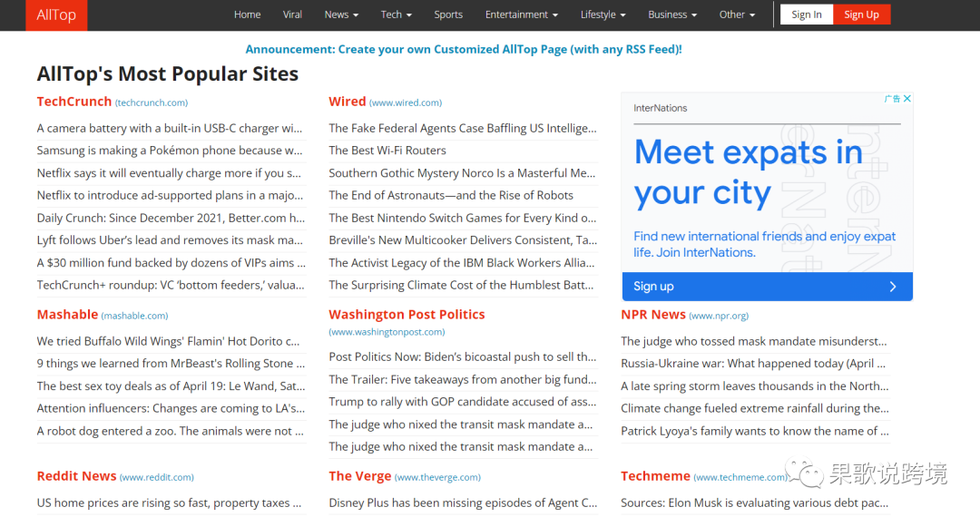Close the InterNations ad with X icon
The image size is (980, 517).
tap(906, 99)
